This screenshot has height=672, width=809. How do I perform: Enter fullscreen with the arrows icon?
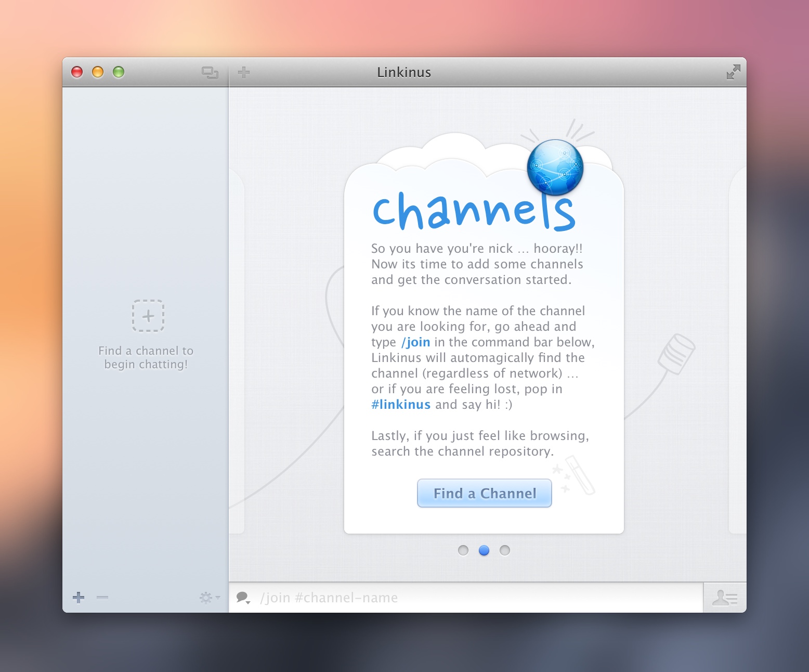coord(733,72)
